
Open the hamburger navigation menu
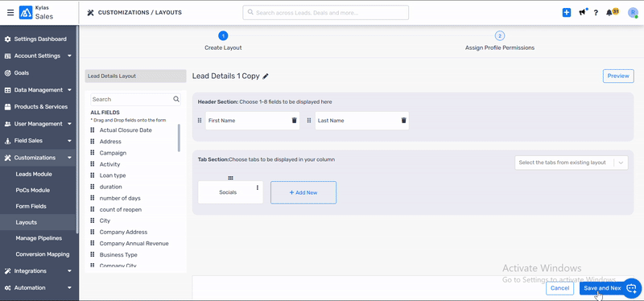pos(10,13)
